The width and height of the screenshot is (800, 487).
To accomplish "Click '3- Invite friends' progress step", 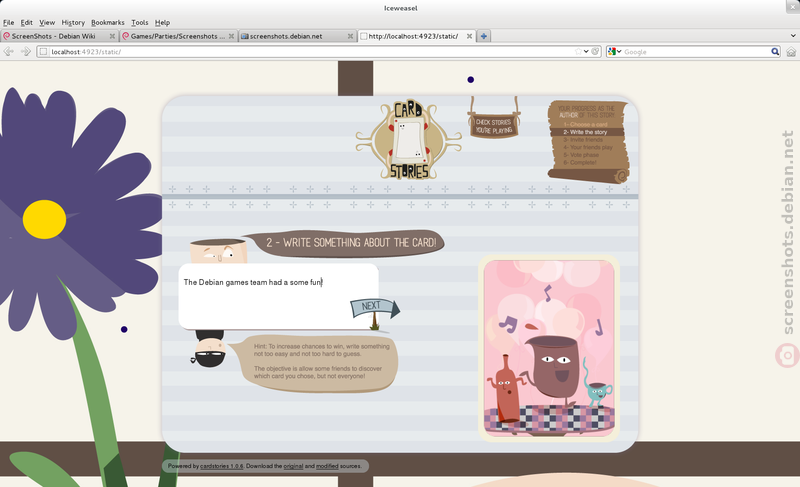I will tap(583, 140).
